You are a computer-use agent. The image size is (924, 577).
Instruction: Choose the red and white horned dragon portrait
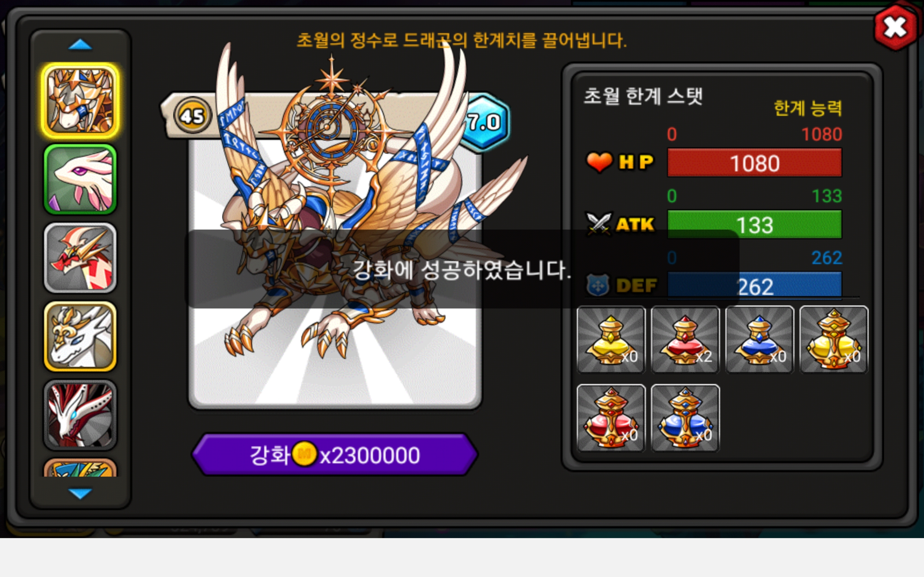[80, 258]
